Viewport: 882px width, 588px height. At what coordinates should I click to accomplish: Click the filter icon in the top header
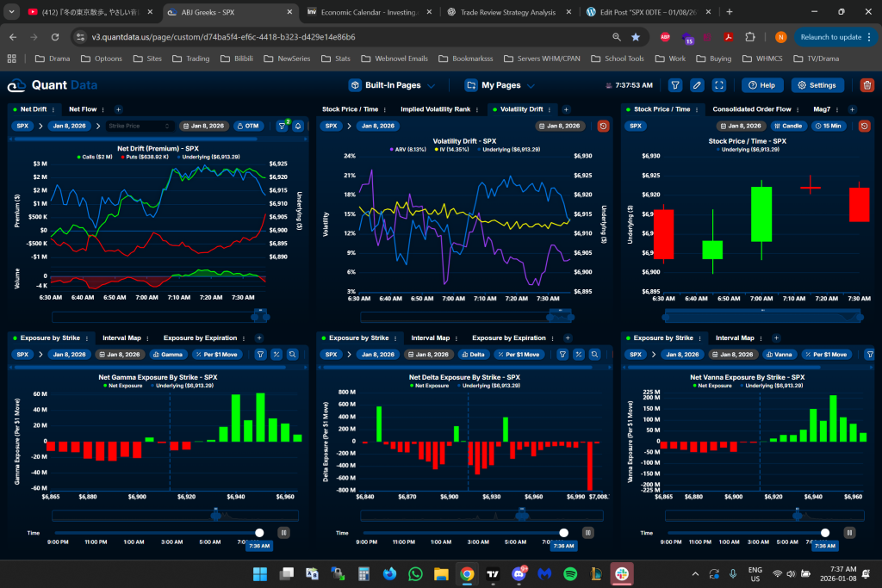pos(675,85)
